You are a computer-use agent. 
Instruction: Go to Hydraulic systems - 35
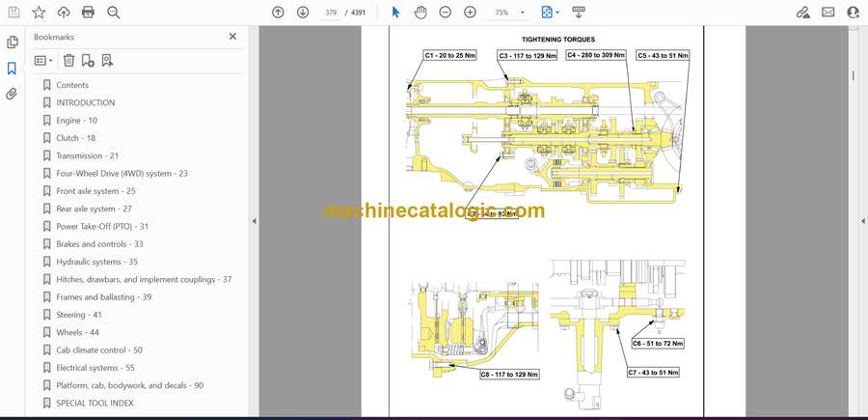[x=96, y=262]
